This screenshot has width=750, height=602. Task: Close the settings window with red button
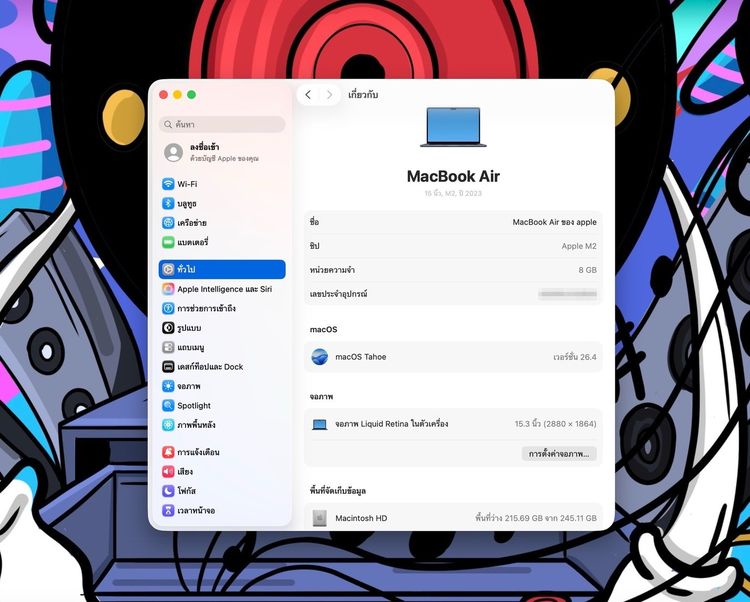163,95
